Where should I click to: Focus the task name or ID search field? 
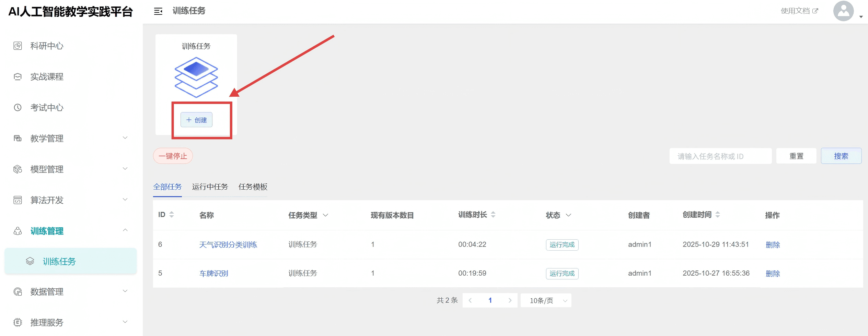(x=720, y=156)
